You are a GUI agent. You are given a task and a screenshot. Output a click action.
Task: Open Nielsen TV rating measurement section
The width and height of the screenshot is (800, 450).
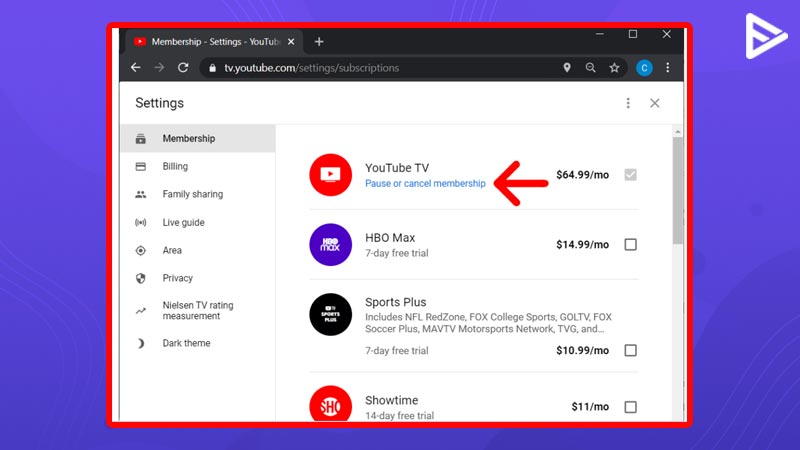[x=198, y=311]
